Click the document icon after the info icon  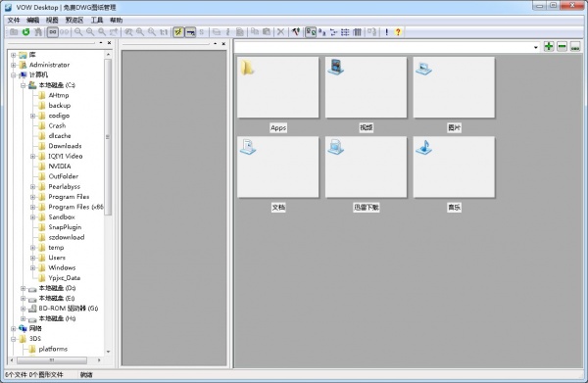click(x=240, y=32)
